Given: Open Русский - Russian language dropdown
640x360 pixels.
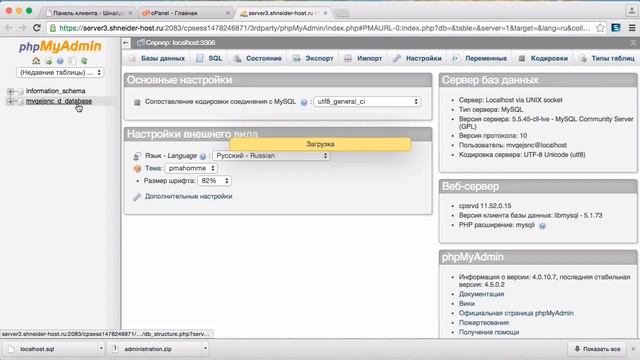Looking at the screenshot, I should tap(271, 156).
